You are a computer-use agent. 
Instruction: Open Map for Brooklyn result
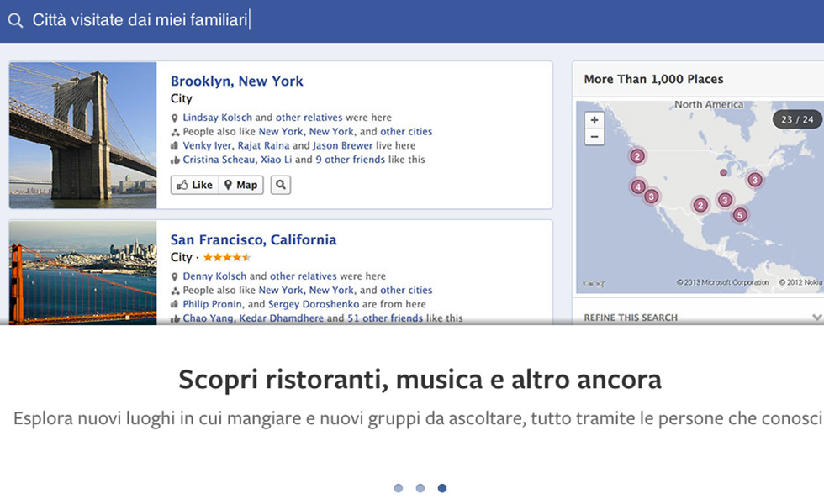[x=240, y=185]
